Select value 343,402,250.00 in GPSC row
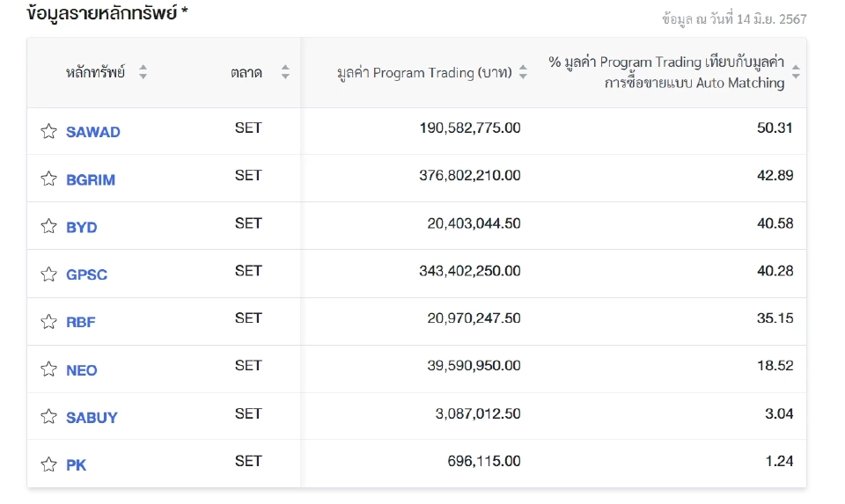 (470, 271)
